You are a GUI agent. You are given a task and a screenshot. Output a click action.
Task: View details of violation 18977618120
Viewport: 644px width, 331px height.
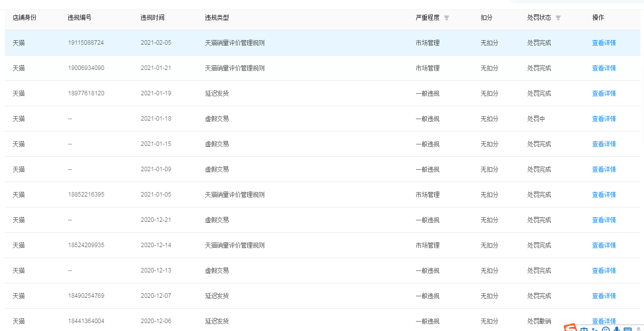(604, 93)
